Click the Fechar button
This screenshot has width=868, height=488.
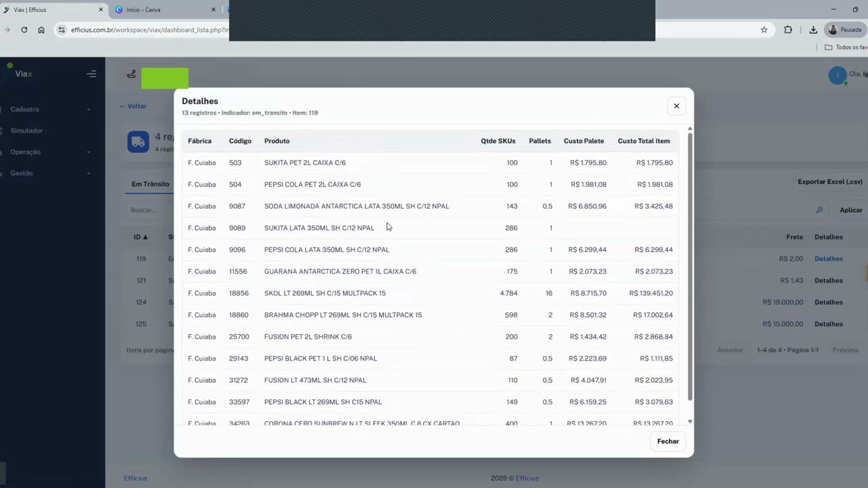tap(668, 441)
